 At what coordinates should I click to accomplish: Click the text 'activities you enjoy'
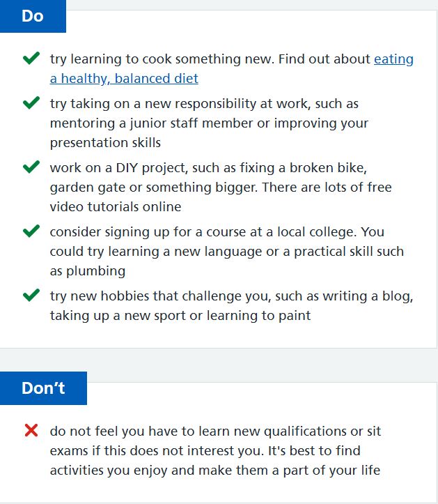(x=109, y=471)
